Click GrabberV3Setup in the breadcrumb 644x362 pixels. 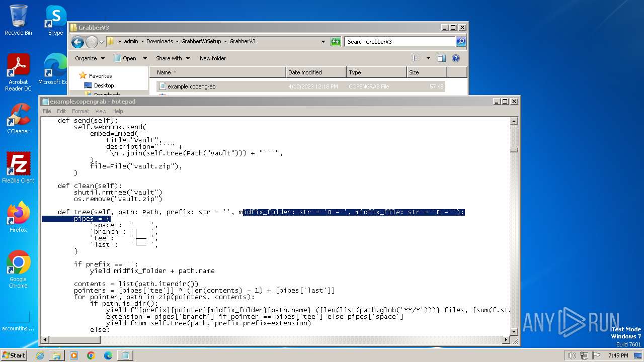(201, 42)
